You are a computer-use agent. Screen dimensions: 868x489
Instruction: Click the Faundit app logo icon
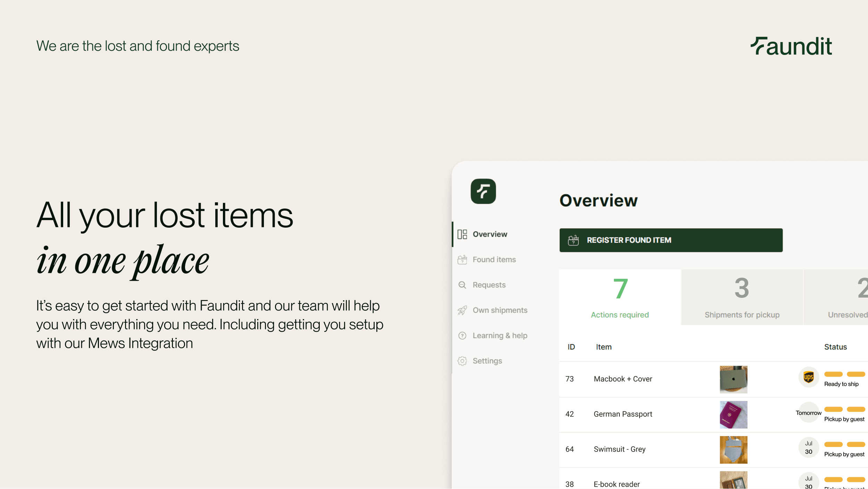coord(483,191)
